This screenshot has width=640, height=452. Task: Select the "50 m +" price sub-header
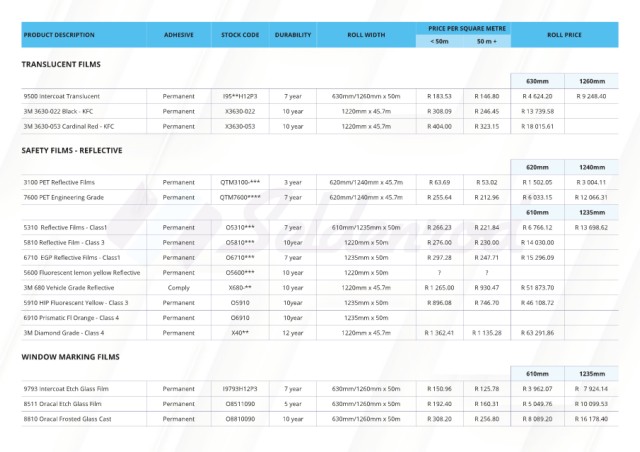click(x=487, y=41)
